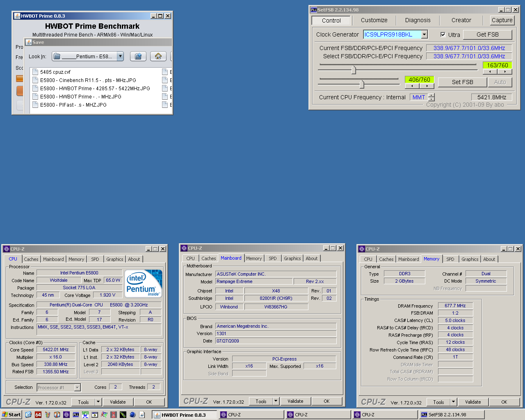
Task: Click the lower FSB slider thumb in SetFSB
Action: [x=362, y=84]
